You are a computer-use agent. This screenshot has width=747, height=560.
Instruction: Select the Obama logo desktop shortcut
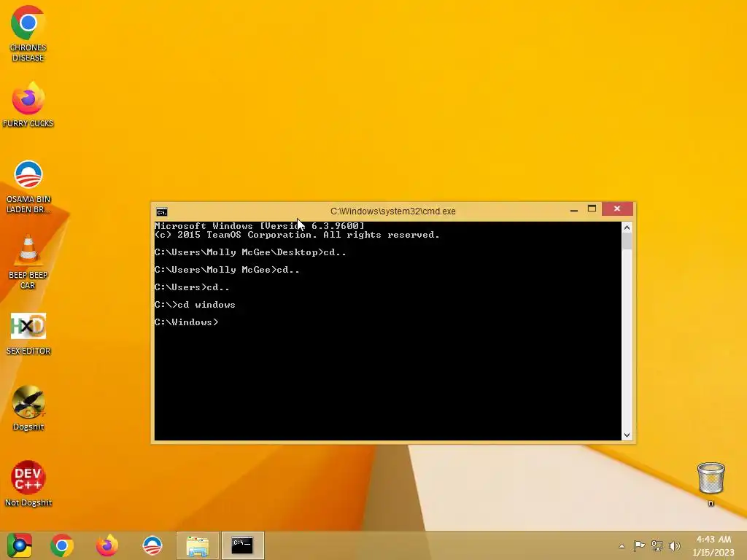click(28, 187)
